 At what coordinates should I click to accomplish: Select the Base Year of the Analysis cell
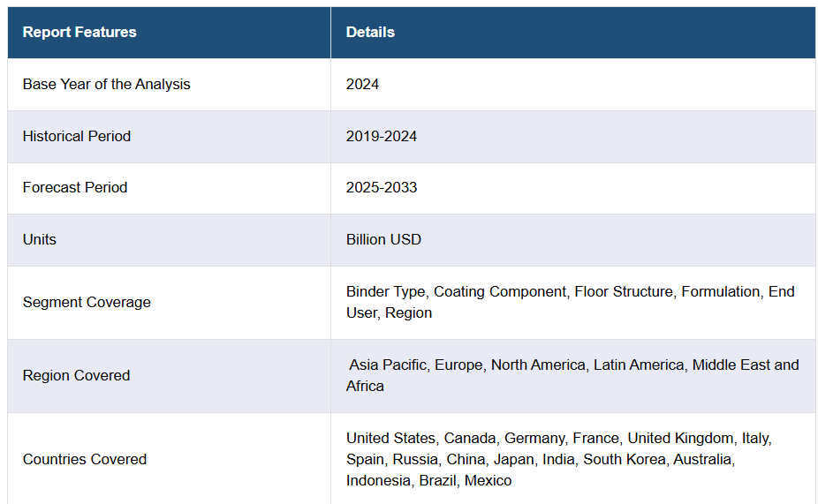pos(106,85)
